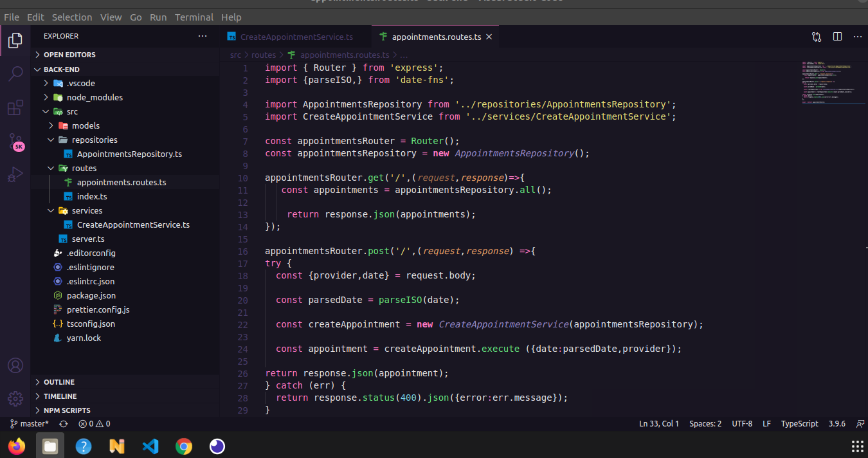Viewport: 868px width, 458px height.
Task: Open the Edit menu
Action: [36, 17]
